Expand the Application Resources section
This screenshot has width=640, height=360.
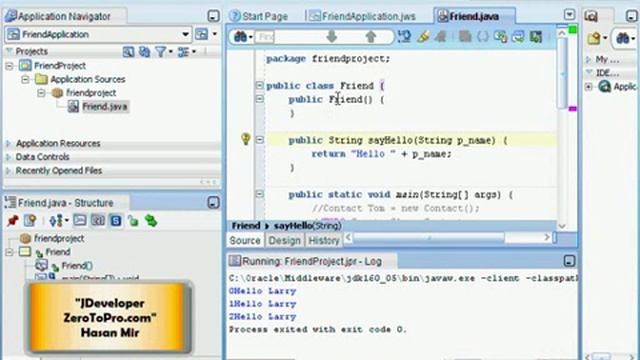point(8,144)
